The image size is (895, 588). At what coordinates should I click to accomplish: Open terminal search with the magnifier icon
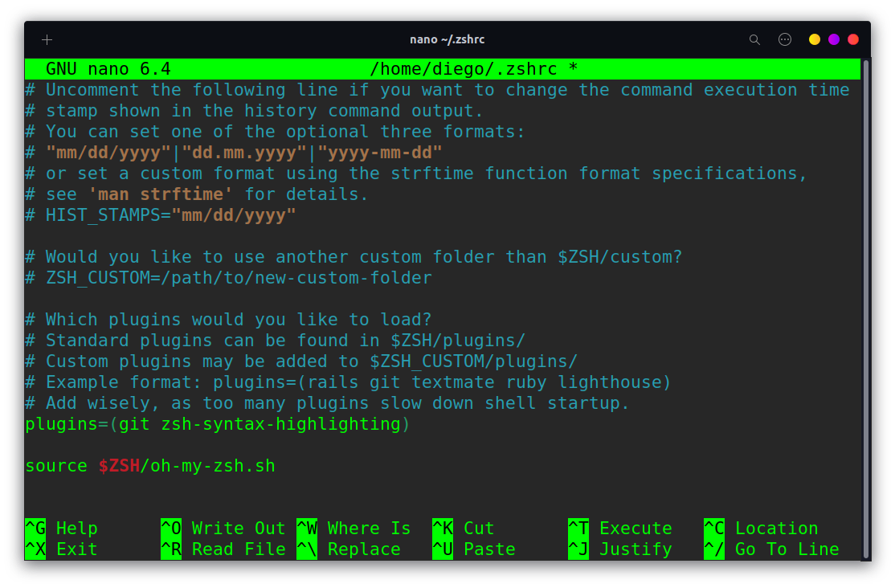pyautogui.click(x=754, y=39)
